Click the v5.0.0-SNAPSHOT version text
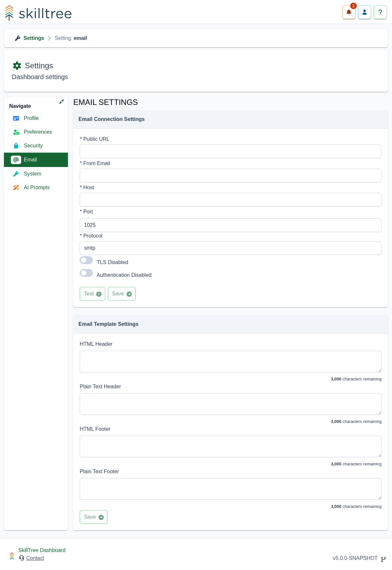Screen dimensions: 392x570 (x=355, y=558)
